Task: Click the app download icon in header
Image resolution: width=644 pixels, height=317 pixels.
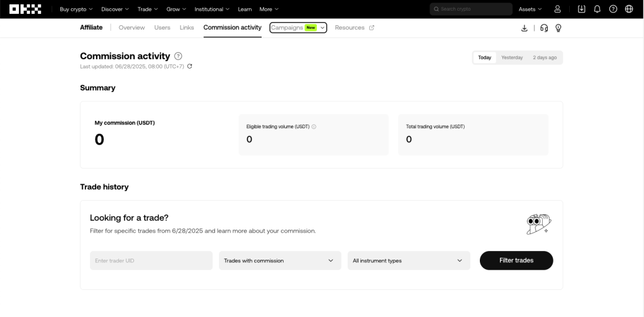Action: tap(581, 9)
